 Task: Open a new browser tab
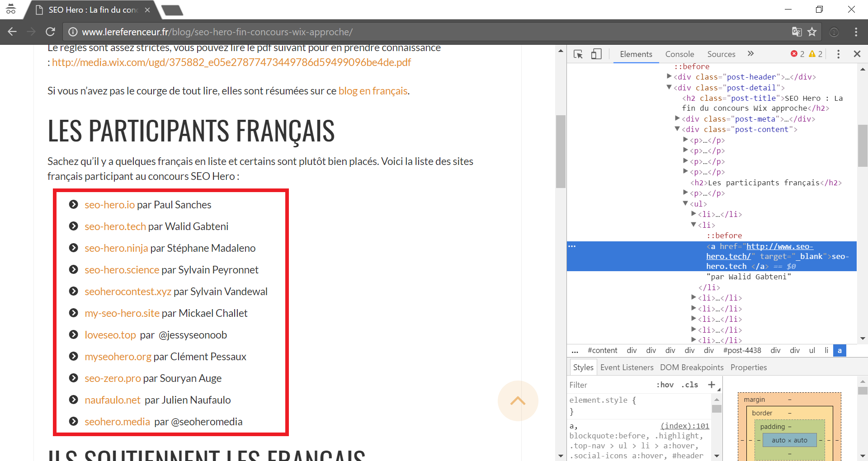(172, 10)
